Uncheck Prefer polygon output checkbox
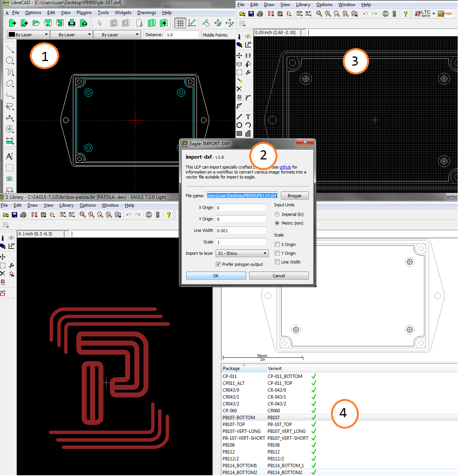Image resolution: width=458 pixels, height=476 pixels. click(218, 264)
